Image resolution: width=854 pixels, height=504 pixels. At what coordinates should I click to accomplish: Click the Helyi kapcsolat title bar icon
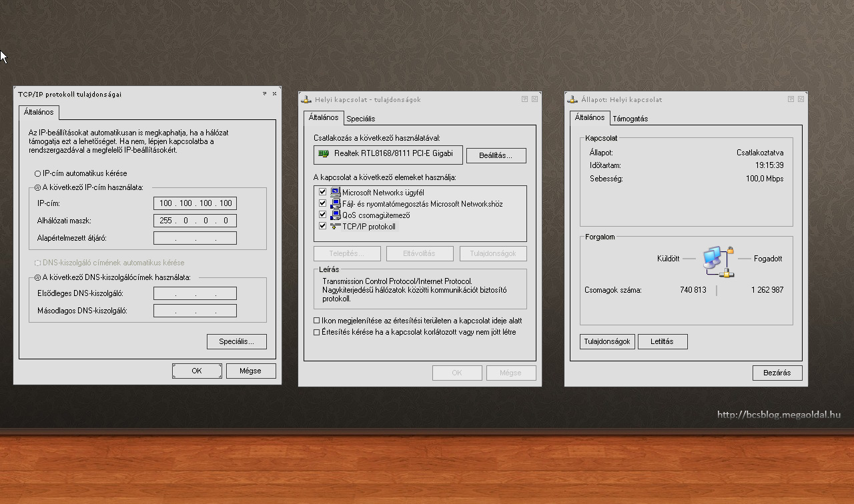(306, 100)
